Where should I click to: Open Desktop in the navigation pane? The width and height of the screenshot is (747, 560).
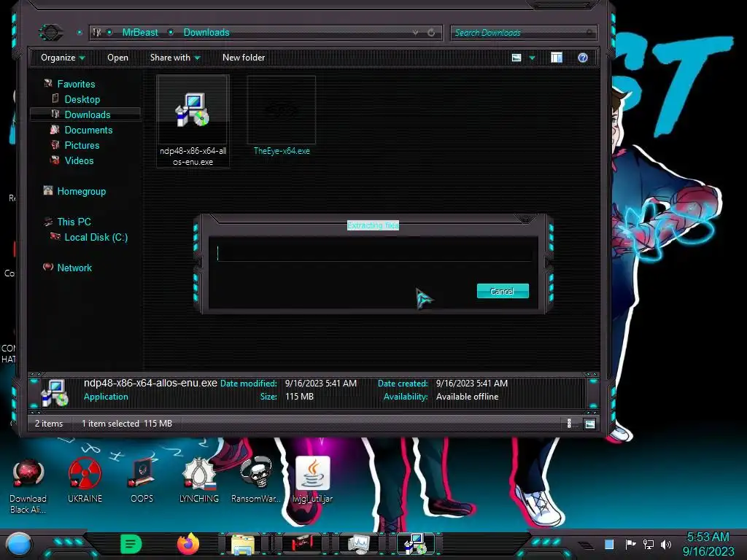(82, 99)
